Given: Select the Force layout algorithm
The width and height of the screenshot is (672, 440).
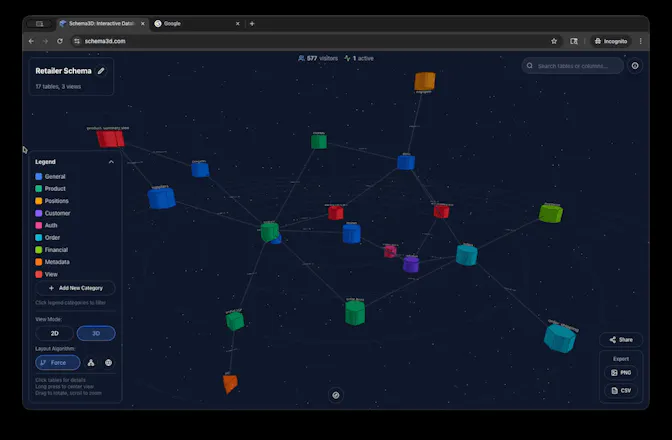Looking at the screenshot, I should click(x=58, y=362).
